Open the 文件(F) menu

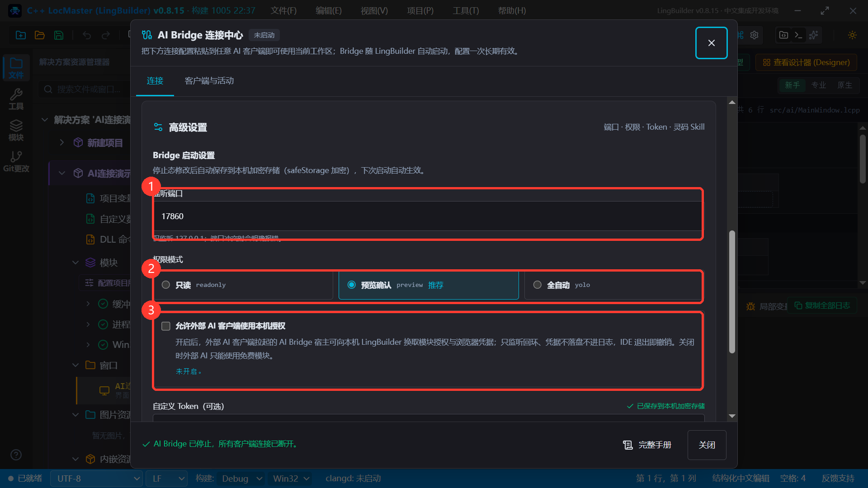click(283, 10)
